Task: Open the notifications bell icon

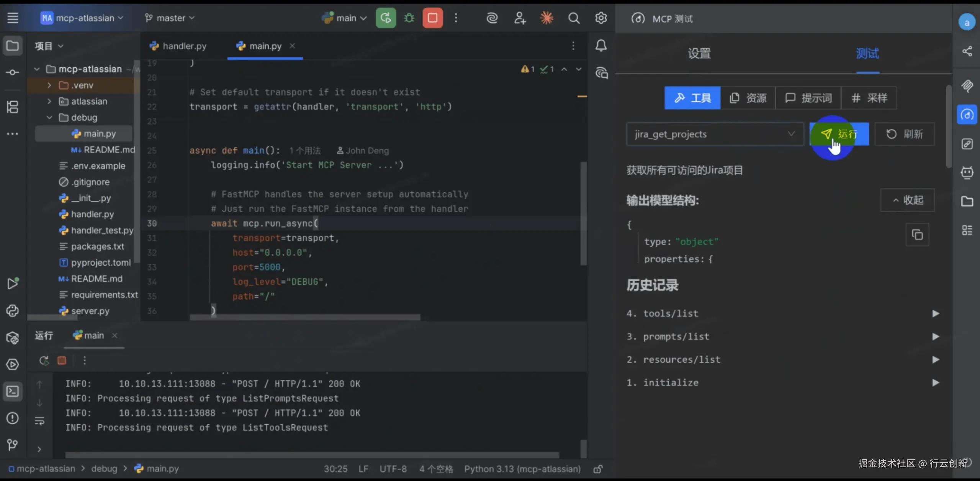Action: click(x=601, y=46)
